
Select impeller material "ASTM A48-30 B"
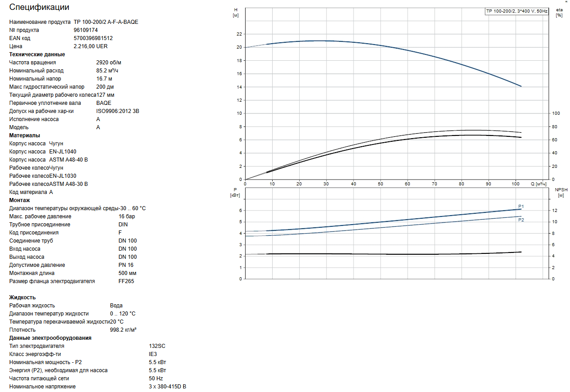tap(68, 184)
